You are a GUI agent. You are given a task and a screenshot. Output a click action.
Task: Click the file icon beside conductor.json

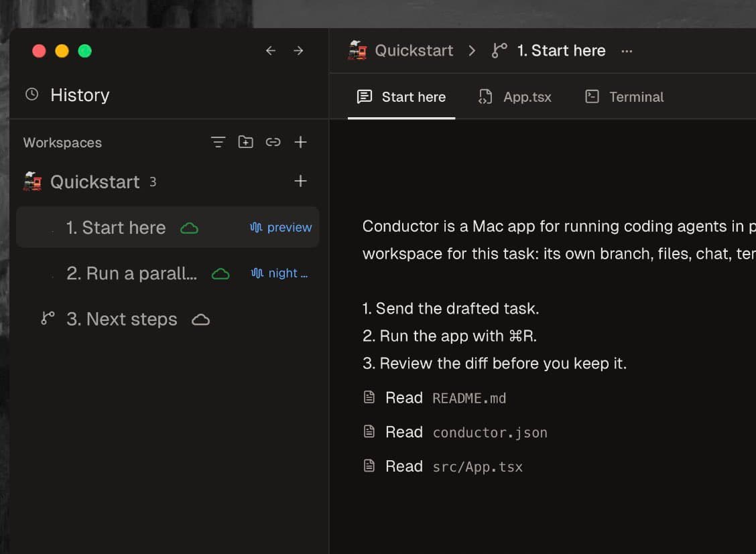(369, 431)
